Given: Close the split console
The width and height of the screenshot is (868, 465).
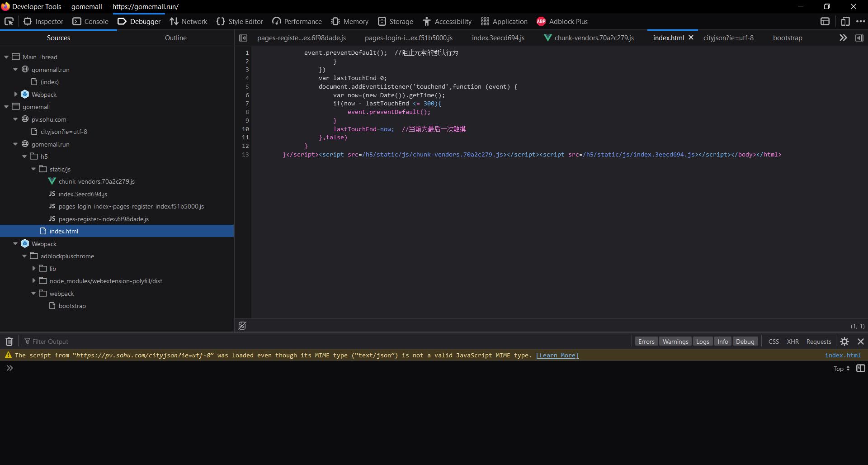Looking at the screenshot, I should pos(861,342).
